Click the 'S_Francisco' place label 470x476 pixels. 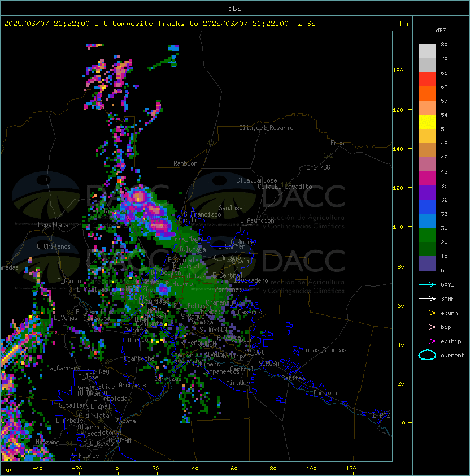tap(202, 214)
